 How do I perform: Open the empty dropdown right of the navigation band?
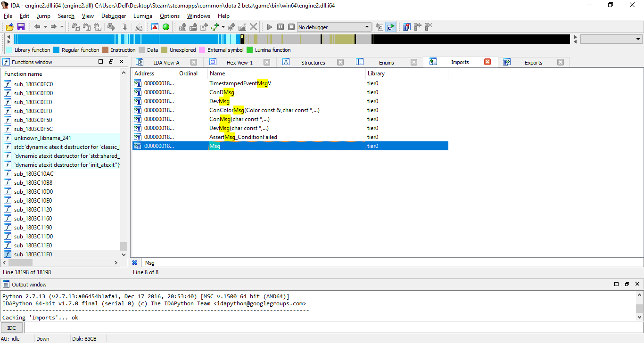(x=611, y=39)
